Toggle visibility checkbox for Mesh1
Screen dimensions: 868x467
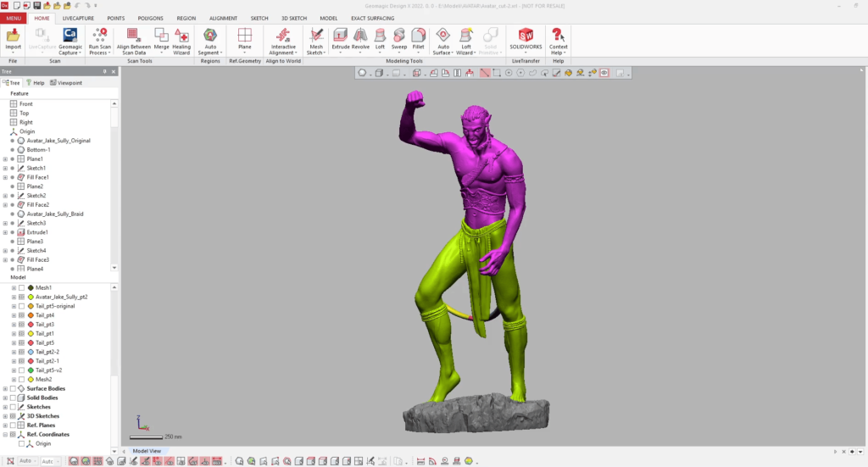point(21,287)
